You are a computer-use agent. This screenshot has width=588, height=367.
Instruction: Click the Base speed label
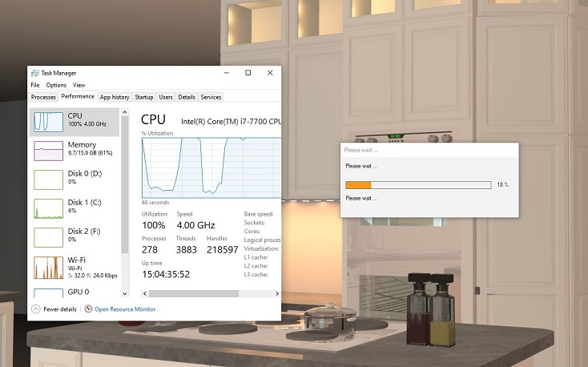259,214
